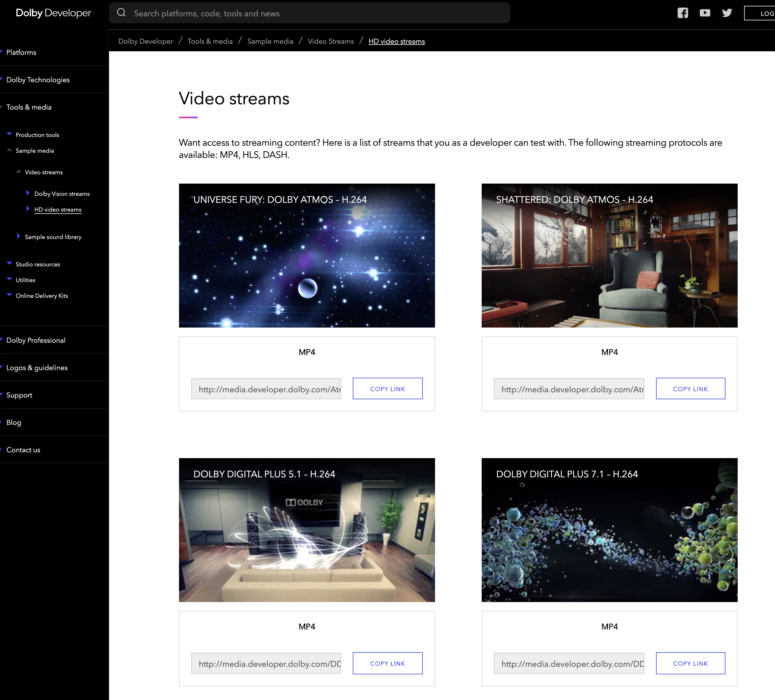This screenshot has height=700, width=775.
Task: Open the Dolby Technologies menu item
Action: [38, 80]
